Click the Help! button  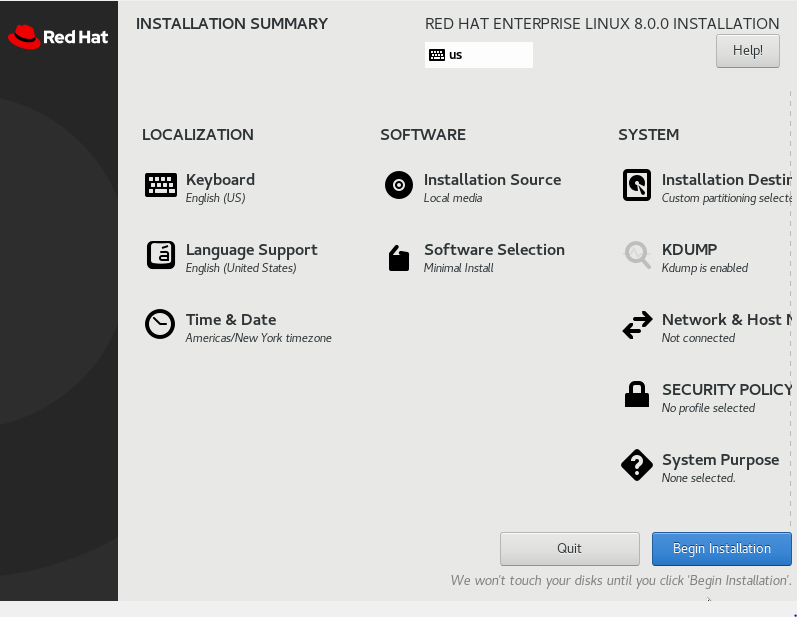[748, 51]
